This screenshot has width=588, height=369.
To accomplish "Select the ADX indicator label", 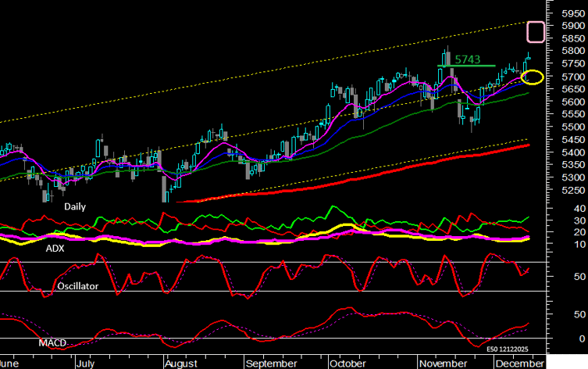I will click(x=56, y=248).
